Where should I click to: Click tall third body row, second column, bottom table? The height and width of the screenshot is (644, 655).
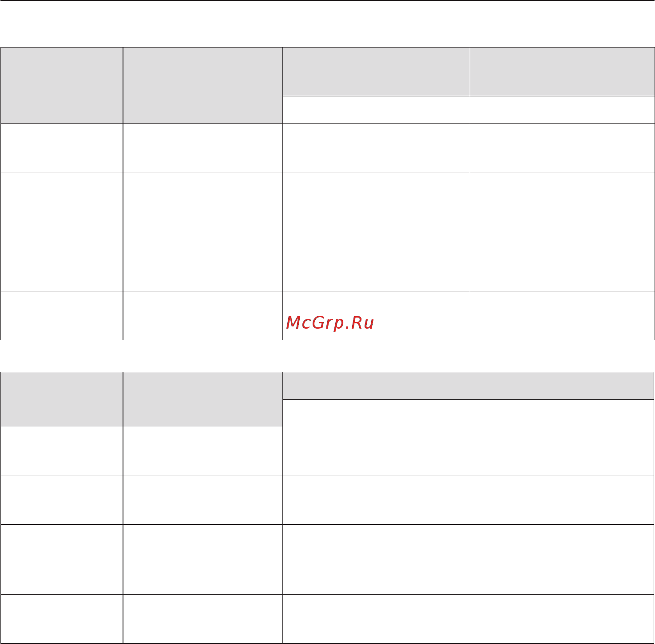202,560
